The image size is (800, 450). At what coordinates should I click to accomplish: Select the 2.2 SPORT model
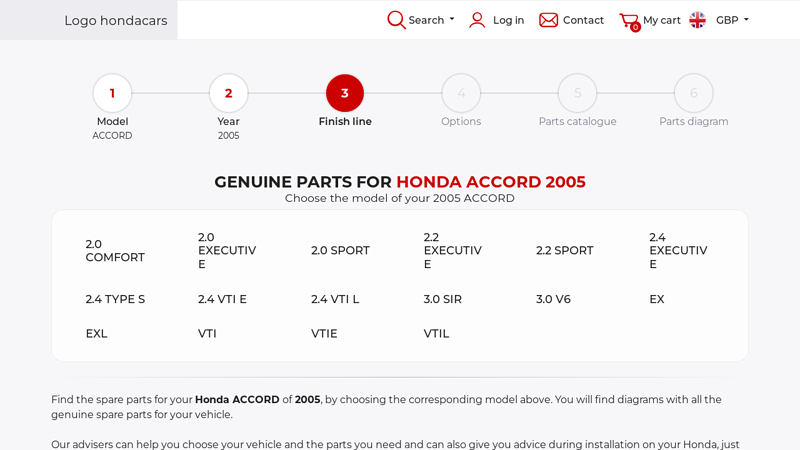(565, 251)
